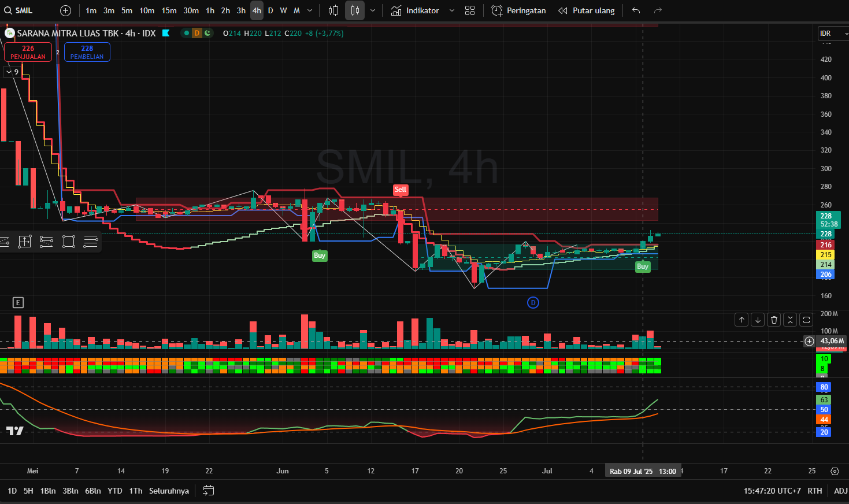
Task: Delete the volume pane with trash icon
Action: (x=774, y=320)
